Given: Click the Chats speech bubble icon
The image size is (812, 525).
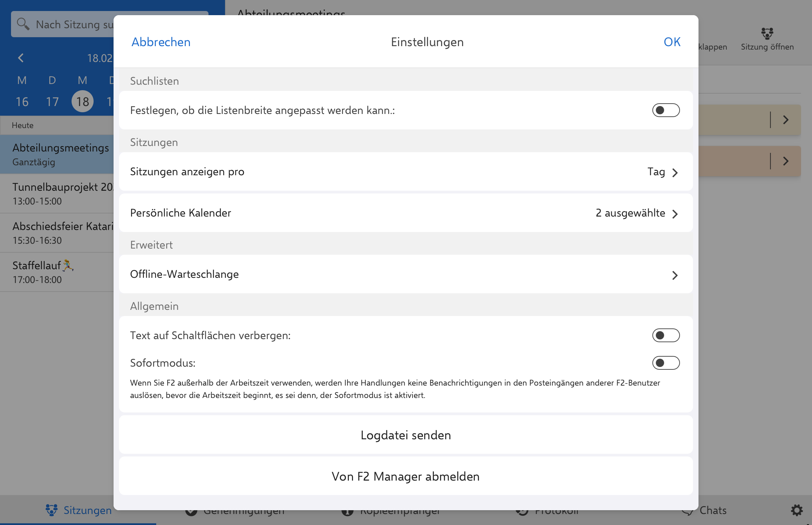Looking at the screenshot, I should (x=687, y=512).
